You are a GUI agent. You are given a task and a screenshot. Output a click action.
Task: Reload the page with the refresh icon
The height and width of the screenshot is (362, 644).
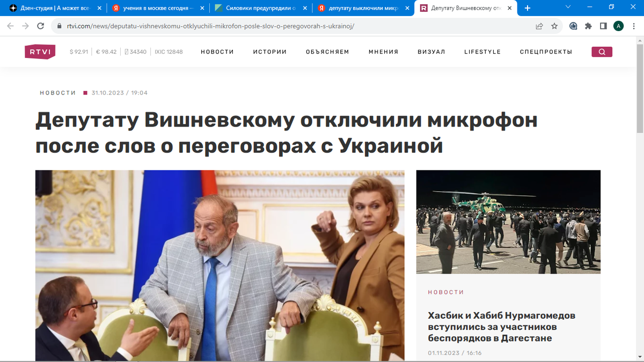40,26
